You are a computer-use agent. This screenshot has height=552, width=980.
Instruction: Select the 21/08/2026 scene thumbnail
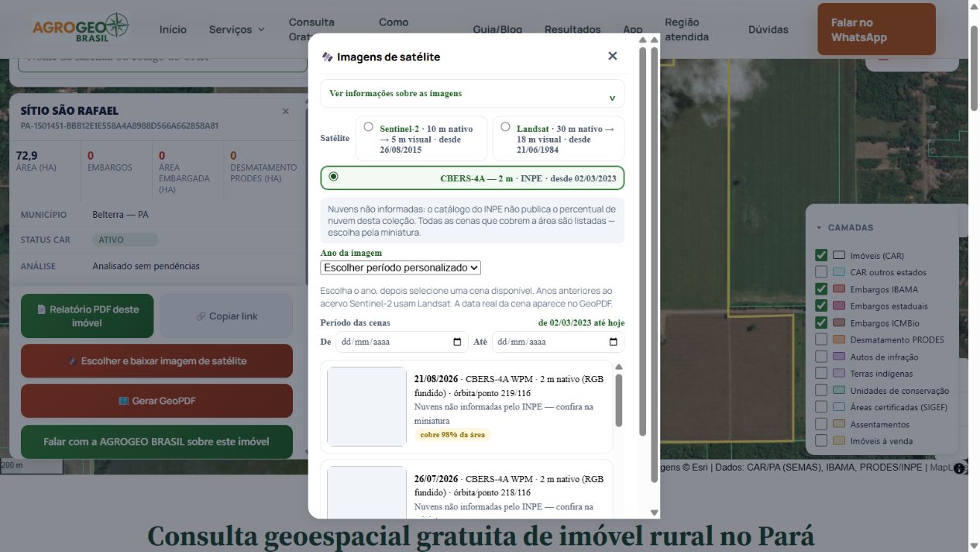click(x=367, y=406)
